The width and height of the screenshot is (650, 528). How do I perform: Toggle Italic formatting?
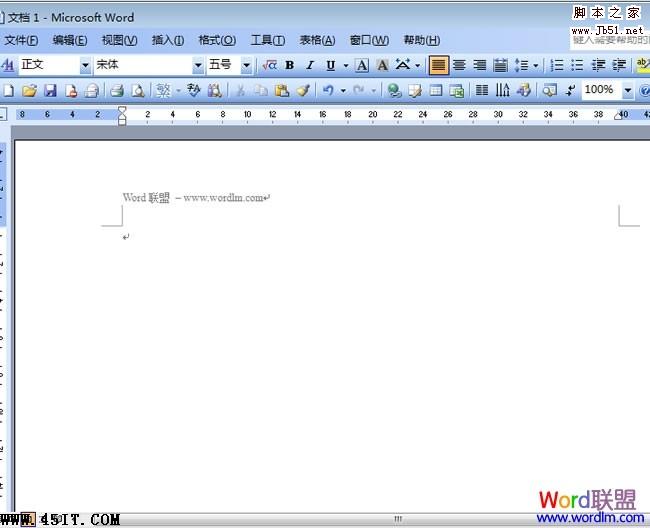310,65
